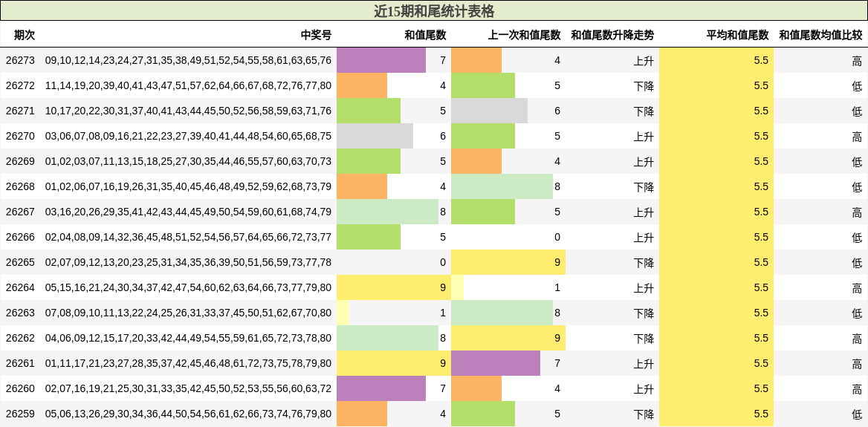Select the 中奖号 column header

tap(316, 36)
